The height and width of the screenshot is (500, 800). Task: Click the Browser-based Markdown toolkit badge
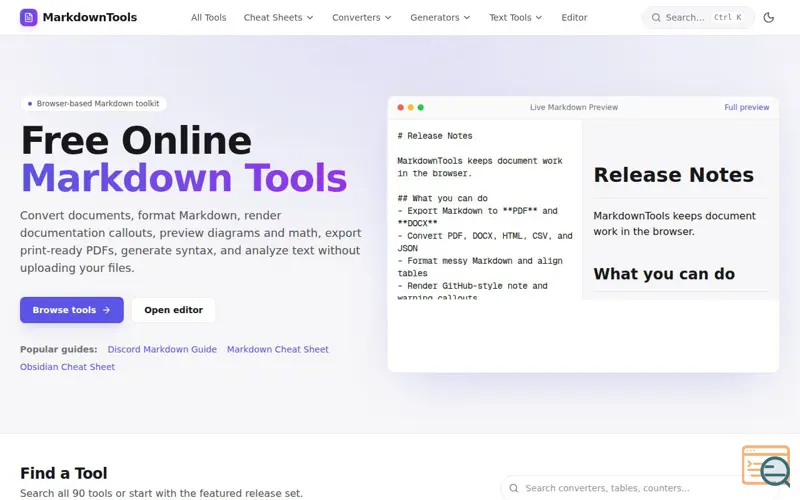(93, 104)
